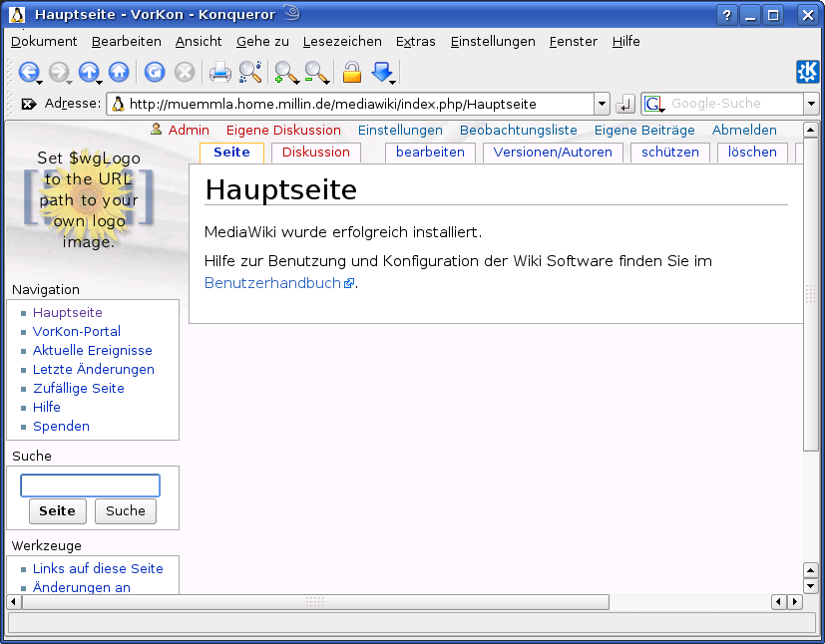Image resolution: width=825 pixels, height=644 pixels.
Task: Click the vertical scrollbar thumb
Action: pyautogui.click(x=810, y=294)
